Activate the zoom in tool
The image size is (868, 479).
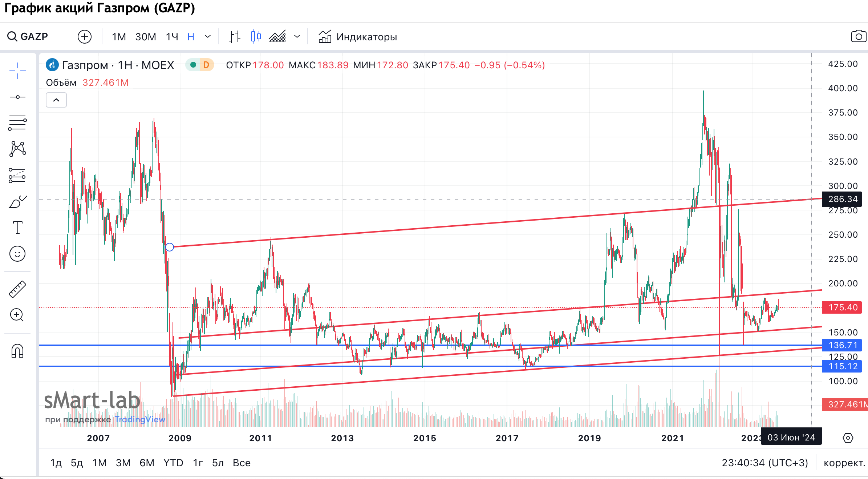(17, 315)
